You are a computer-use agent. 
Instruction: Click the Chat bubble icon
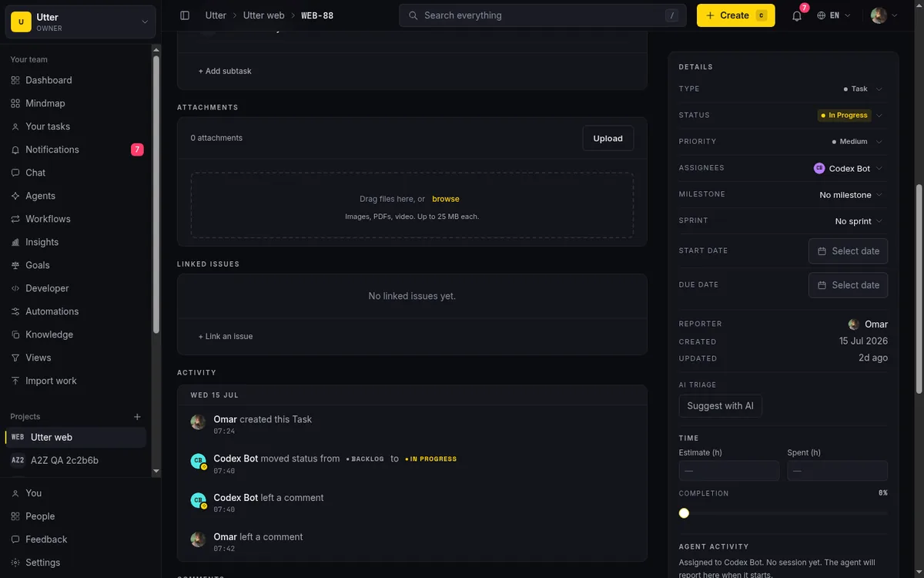(15, 173)
